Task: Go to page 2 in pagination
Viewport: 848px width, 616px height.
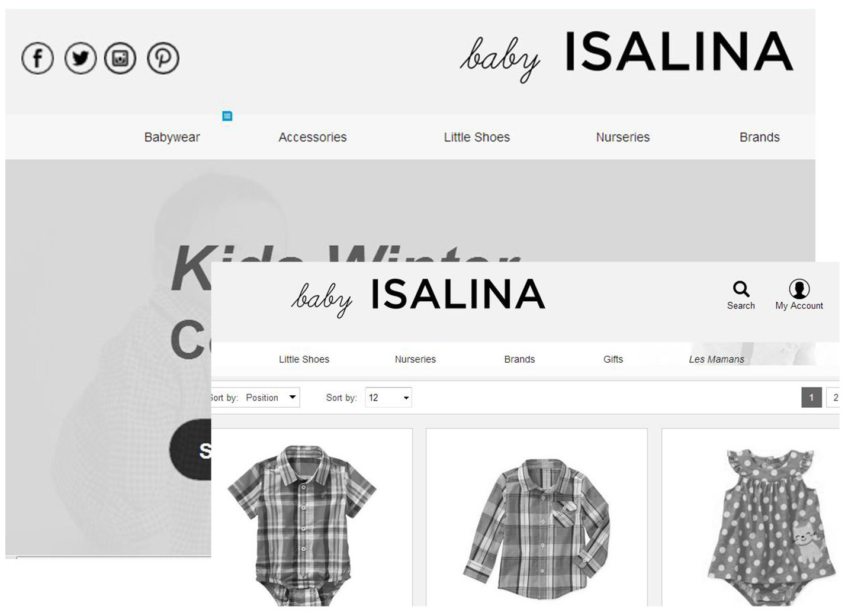Action: 834,398
